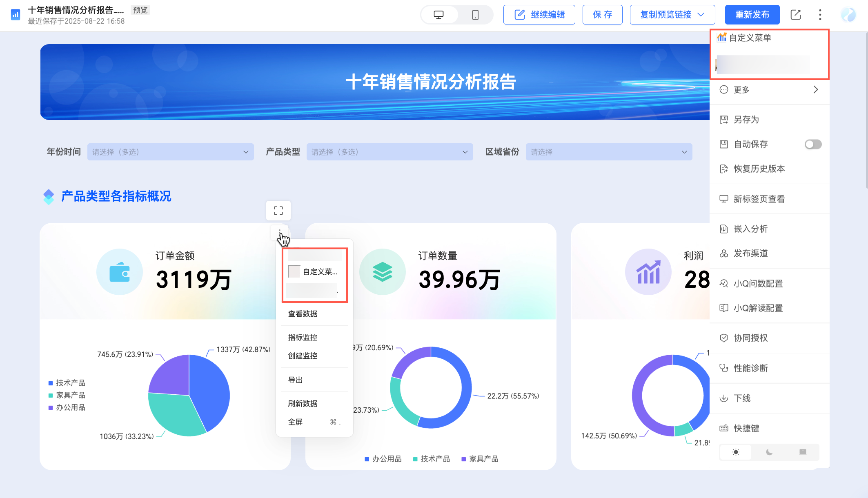The width and height of the screenshot is (868, 498).
Task: Open the three-dot more menu
Action: coord(820,15)
